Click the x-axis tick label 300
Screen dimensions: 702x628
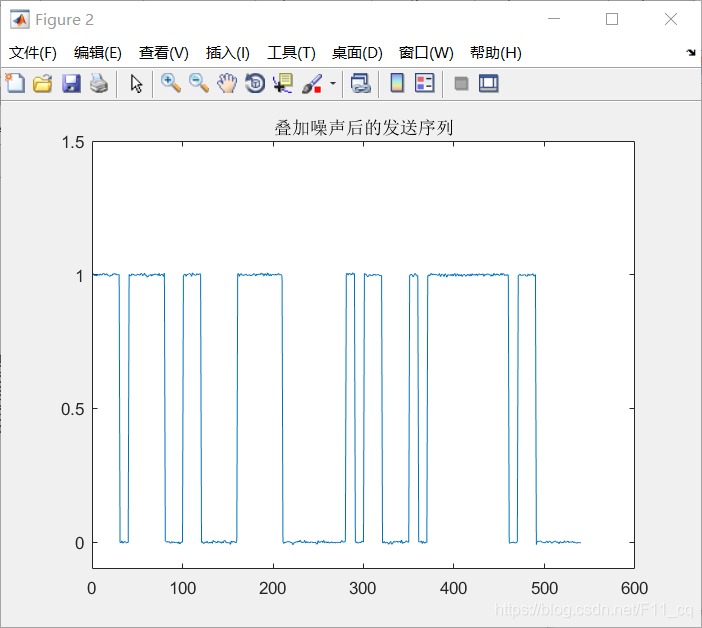(363, 588)
